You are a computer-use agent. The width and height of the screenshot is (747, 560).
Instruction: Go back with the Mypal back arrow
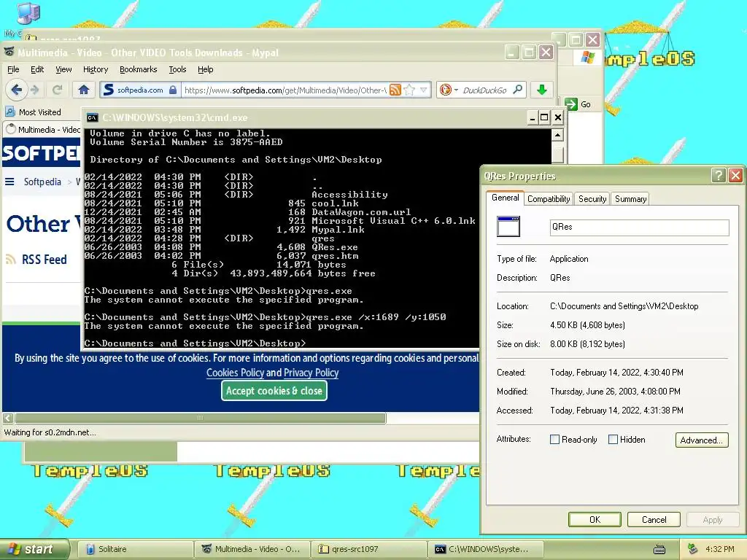pyautogui.click(x=17, y=90)
